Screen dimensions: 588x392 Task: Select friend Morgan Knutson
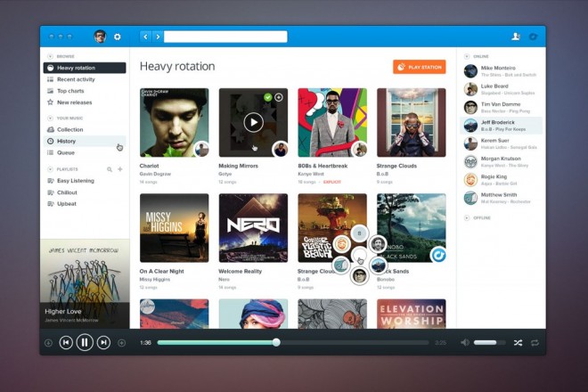(x=501, y=161)
